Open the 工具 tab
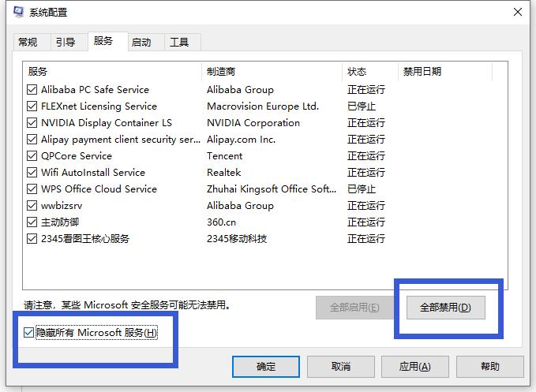This screenshot has width=536, height=392. [x=179, y=43]
